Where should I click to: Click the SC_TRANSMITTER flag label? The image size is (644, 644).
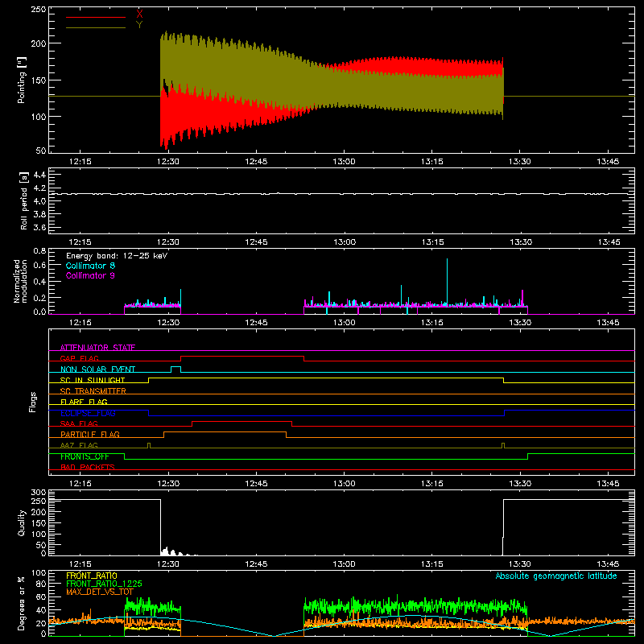pyautogui.click(x=93, y=391)
